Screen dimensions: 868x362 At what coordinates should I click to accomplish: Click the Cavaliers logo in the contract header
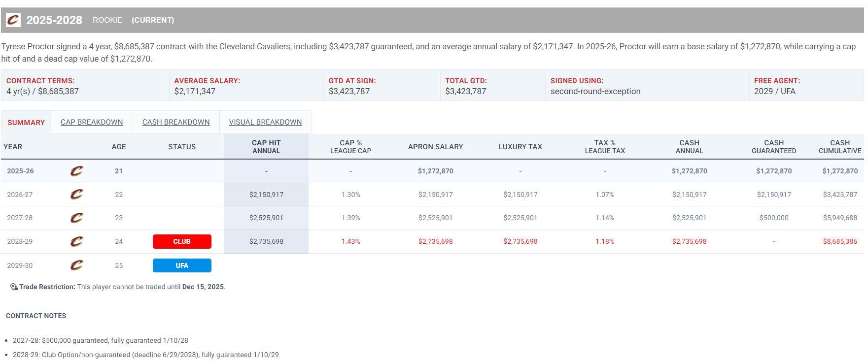13,20
